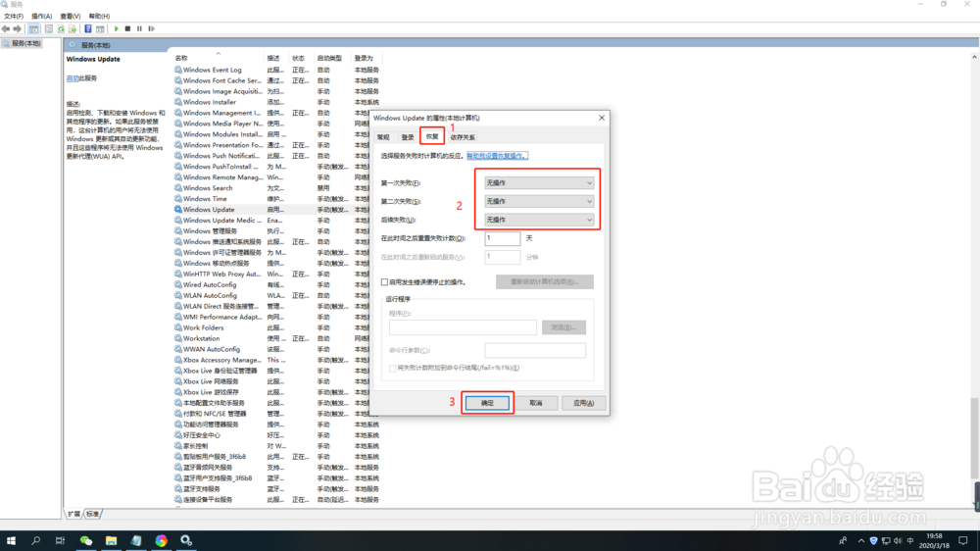Switch to 扩展 view tab at bottom
The height and width of the screenshot is (551, 980).
coord(74,514)
